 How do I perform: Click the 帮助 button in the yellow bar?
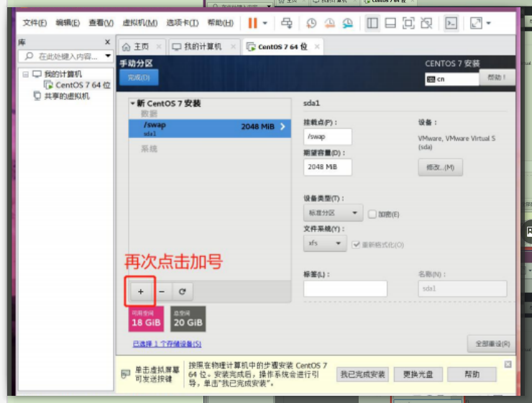(x=472, y=374)
